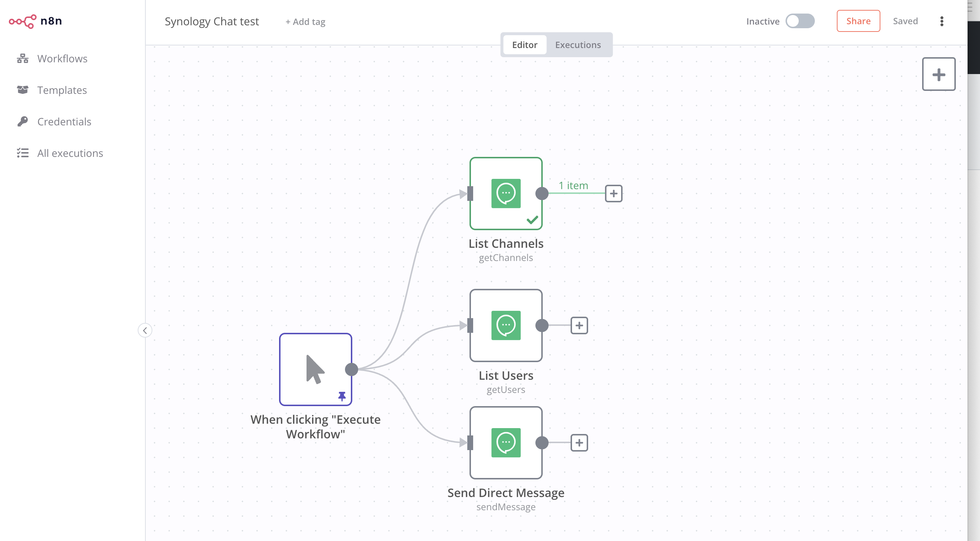Toggle the workflow Inactive switch
This screenshot has height=541, width=980.
[800, 21]
